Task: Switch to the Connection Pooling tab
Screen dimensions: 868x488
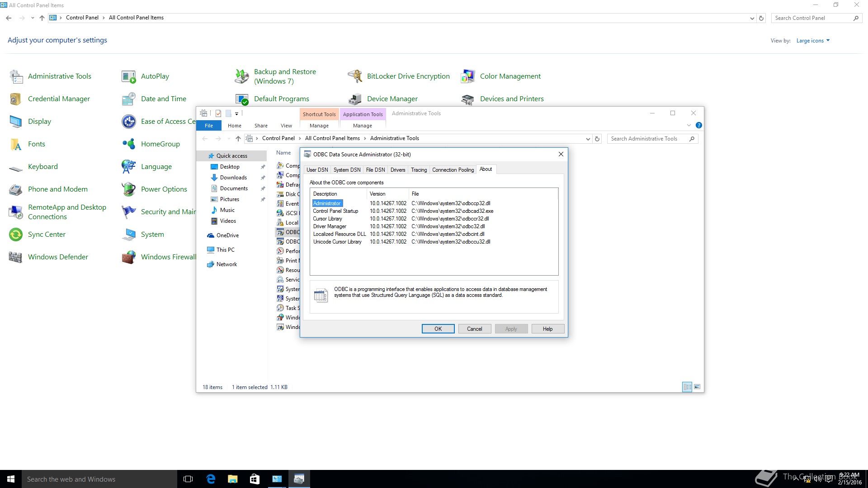Action: [453, 170]
